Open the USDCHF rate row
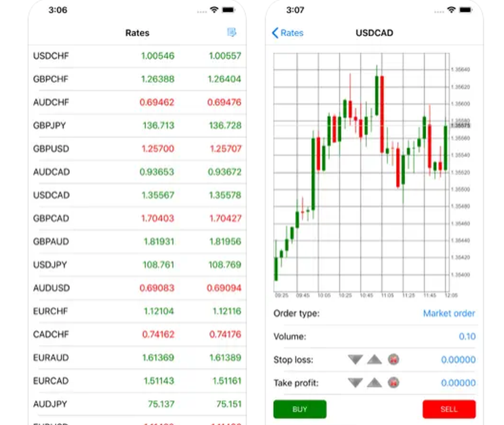The width and height of the screenshot is (504, 425). pos(137,56)
